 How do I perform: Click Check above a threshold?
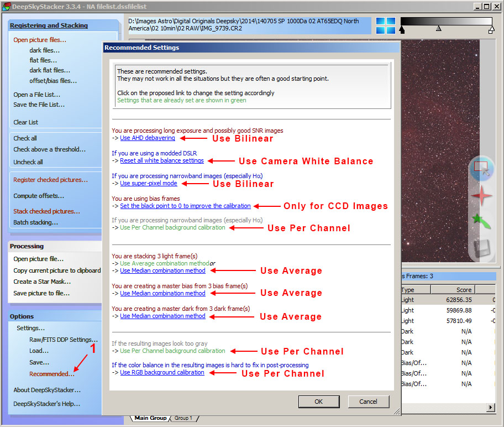(x=50, y=149)
